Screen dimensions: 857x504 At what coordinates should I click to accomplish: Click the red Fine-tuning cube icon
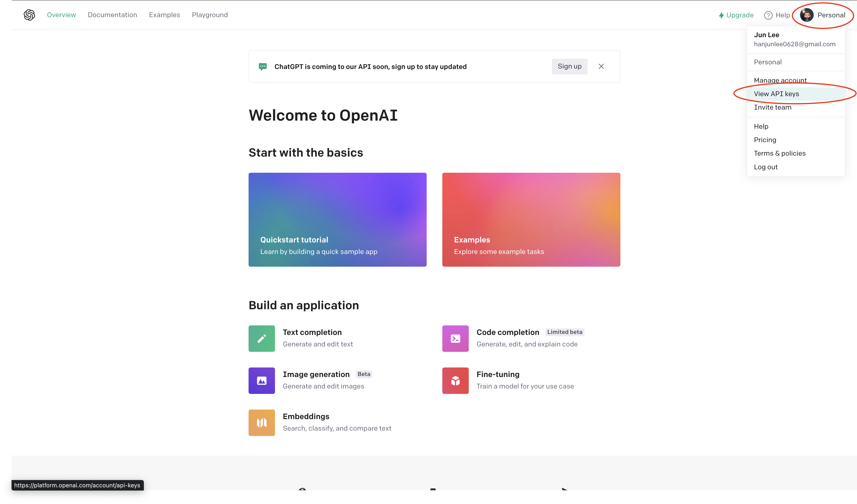[x=455, y=380]
